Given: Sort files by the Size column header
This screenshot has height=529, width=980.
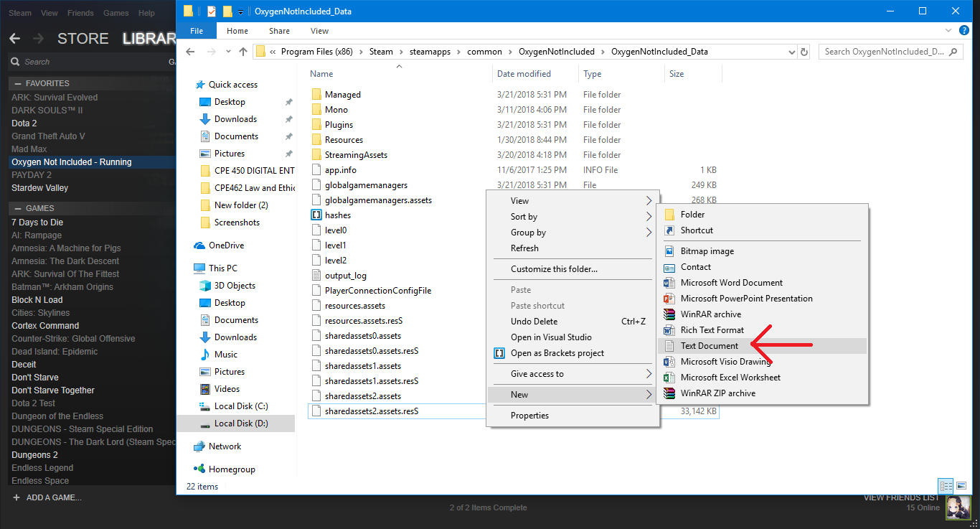Looking at the screenshot, I should (x=677, y=74).
